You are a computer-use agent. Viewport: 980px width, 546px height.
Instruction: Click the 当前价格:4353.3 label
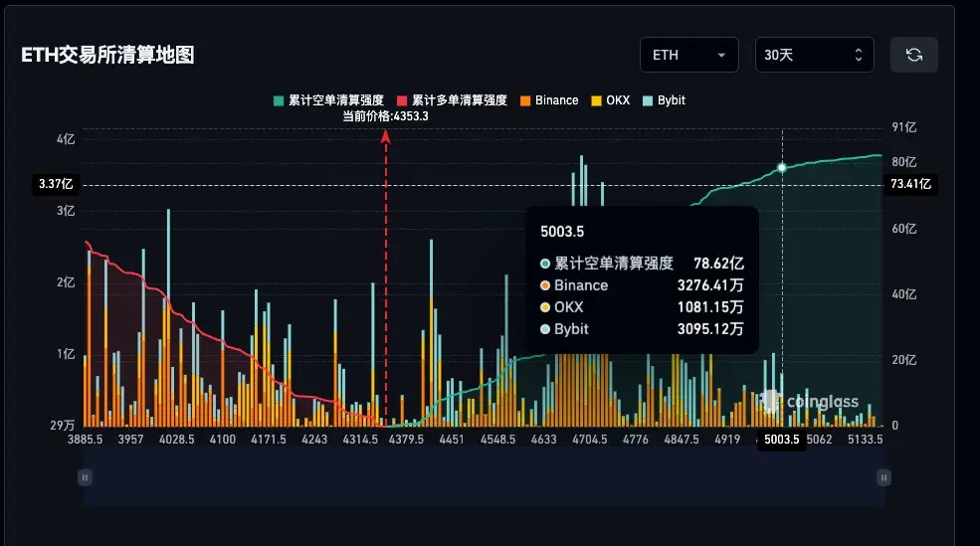click(386, 116)
